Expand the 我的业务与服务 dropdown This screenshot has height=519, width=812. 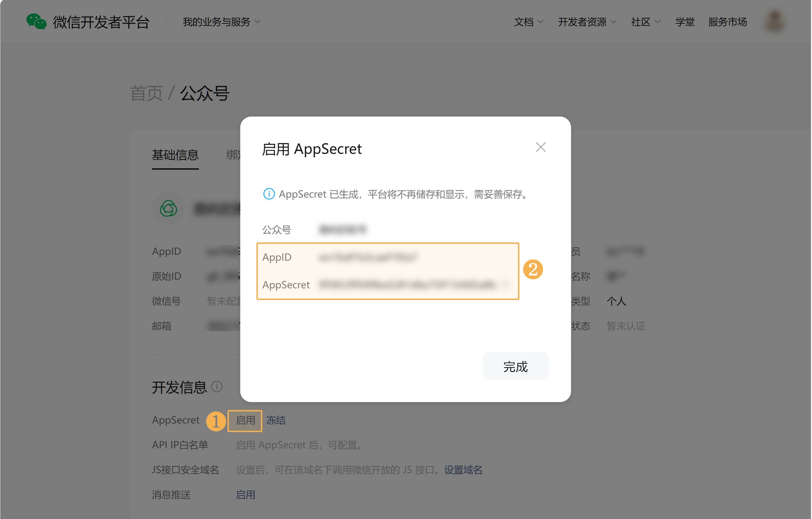coord(222,22)
